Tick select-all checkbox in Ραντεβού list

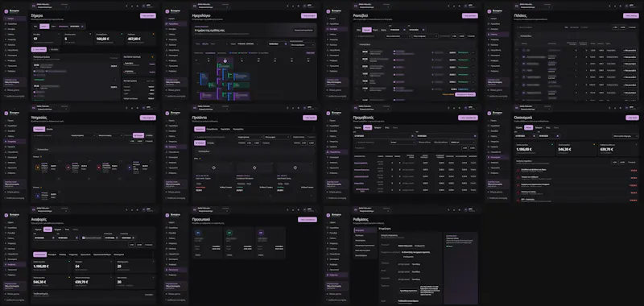(357, 43)
